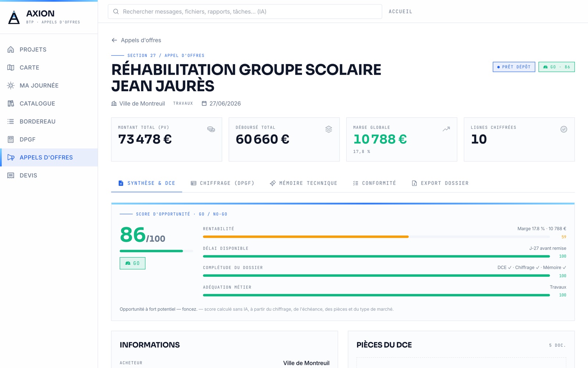The width and height of the screenshot is (588, 368).
Task: Click the Prêt dépôt status badge
Action: 514,67
